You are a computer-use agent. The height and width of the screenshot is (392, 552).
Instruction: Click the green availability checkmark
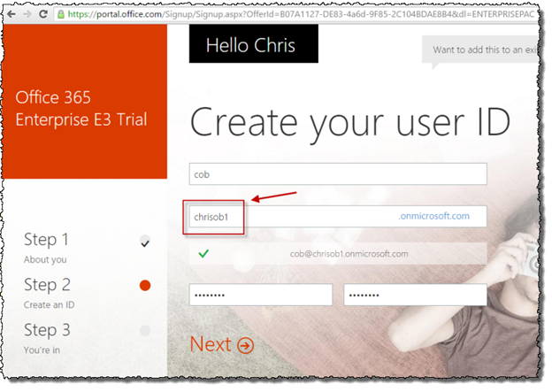pos(203,253)
